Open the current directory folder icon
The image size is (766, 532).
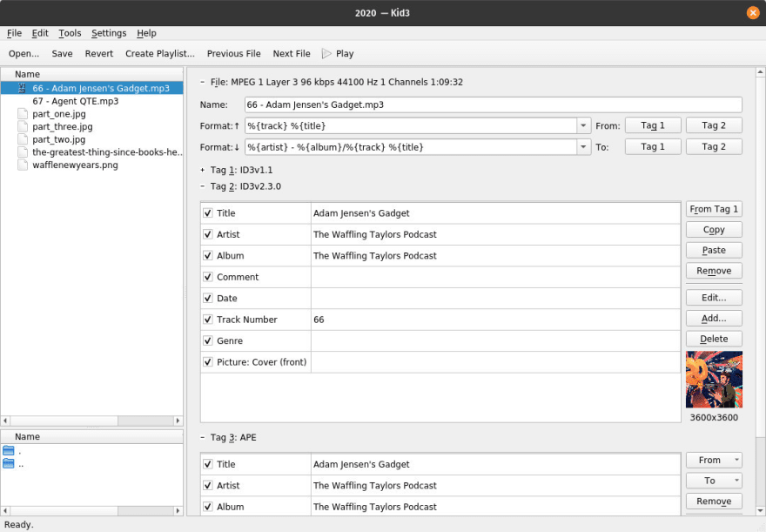click(x=9, y=450)
